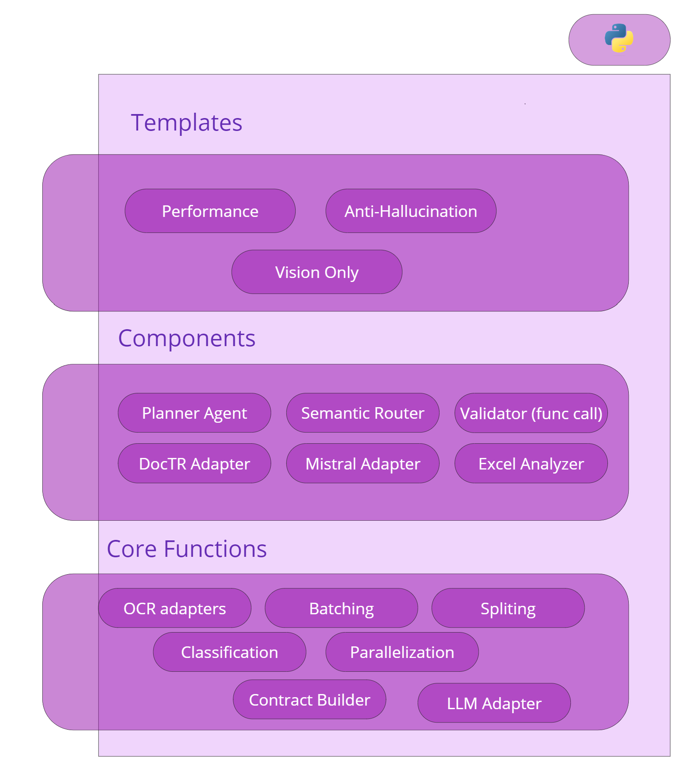The height and width of the screenshot is (776, 700).
Task: Choose the Vision Only template
Action: point(317,272)
